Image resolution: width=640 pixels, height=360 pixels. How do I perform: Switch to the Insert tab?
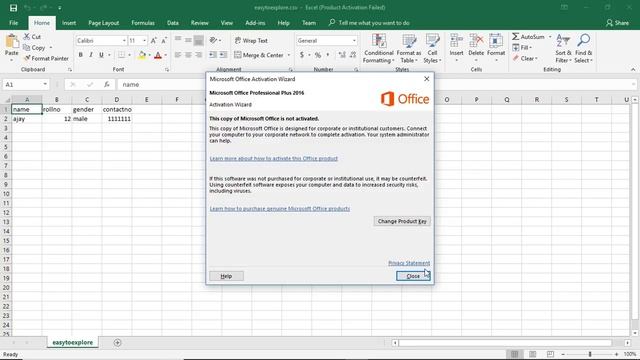pos(69,23)
